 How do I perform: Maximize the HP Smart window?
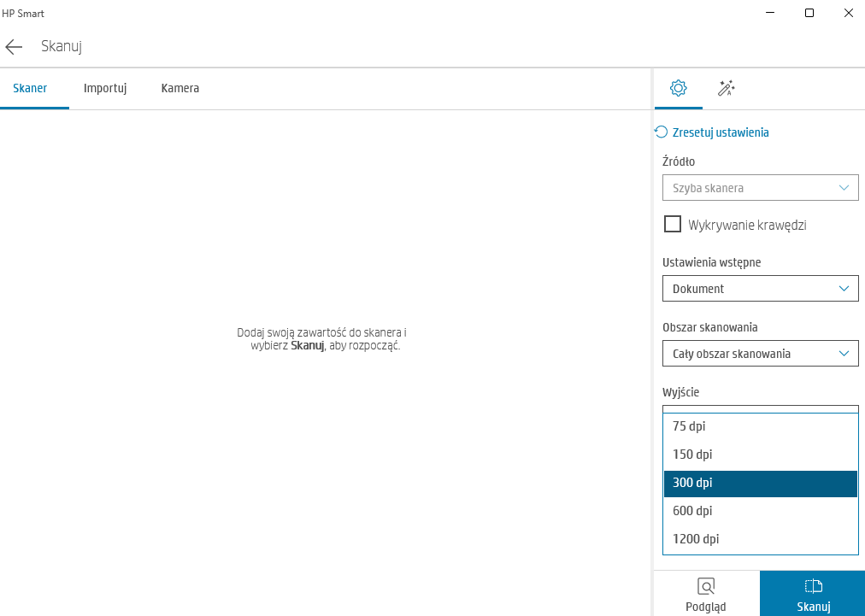(809, 13)
